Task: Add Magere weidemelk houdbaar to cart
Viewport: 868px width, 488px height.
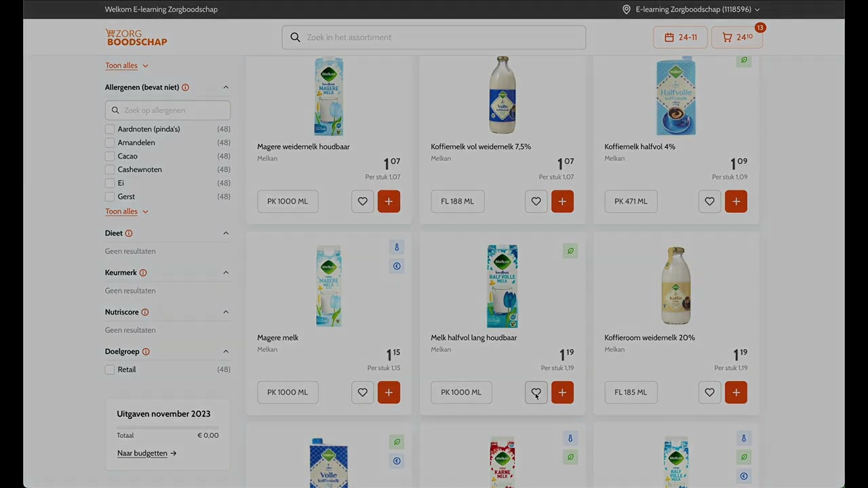Action: 389,201
